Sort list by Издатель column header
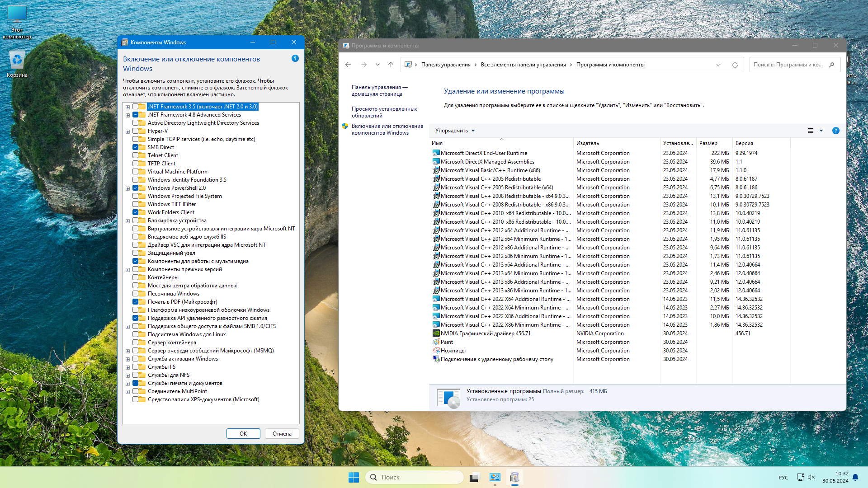Screen dimensions: 868x488 [x=587, y=143]
